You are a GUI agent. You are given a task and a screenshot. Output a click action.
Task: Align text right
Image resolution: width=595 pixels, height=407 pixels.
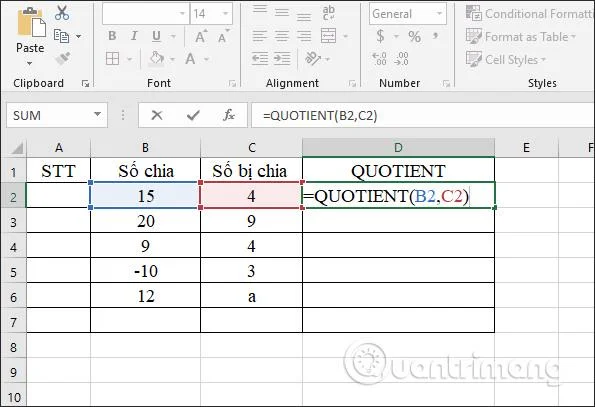(304, 36)
